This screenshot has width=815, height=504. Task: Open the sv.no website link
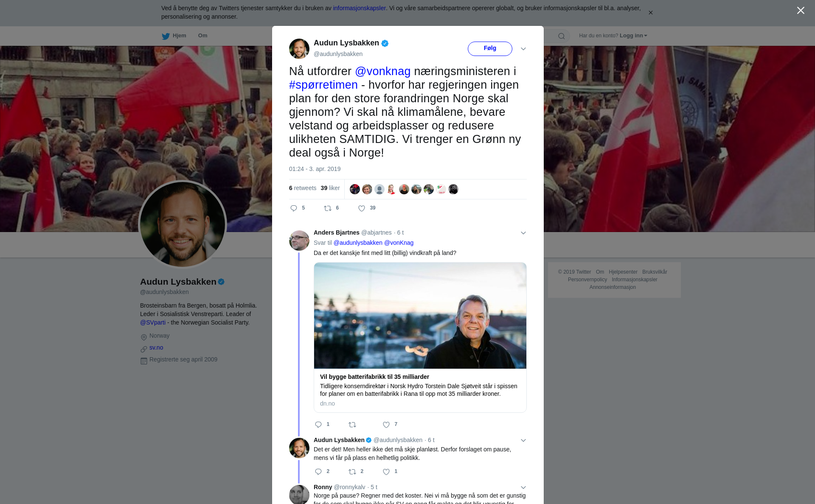pos(156,347)
